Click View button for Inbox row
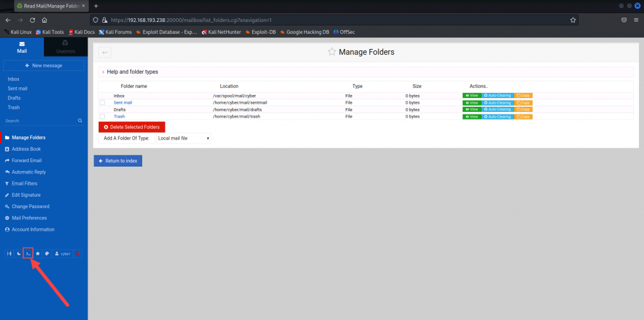This screenshot has height=320, width=644. coord(472,96)
